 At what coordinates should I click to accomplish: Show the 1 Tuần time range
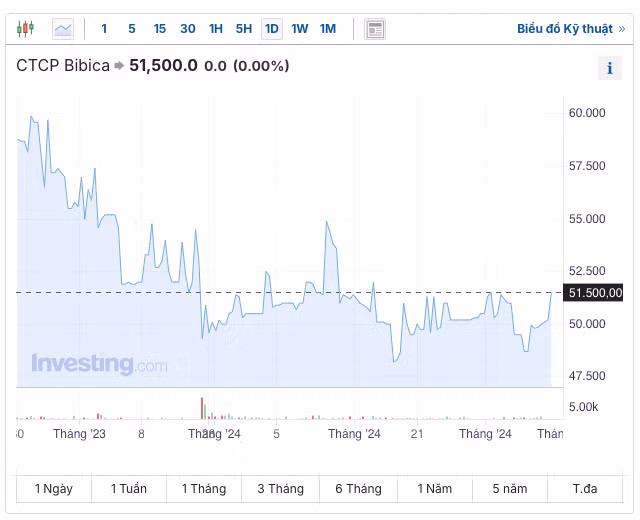tap(129, 489)
